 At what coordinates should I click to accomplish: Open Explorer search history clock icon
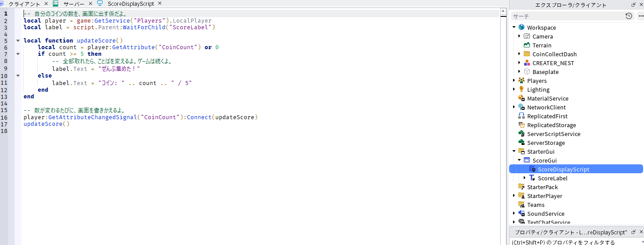(629, 16)
